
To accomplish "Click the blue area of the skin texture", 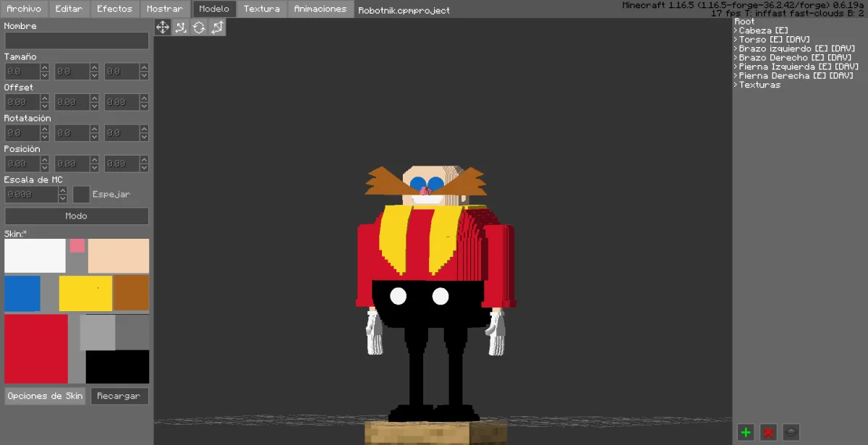I will point(22,293).
